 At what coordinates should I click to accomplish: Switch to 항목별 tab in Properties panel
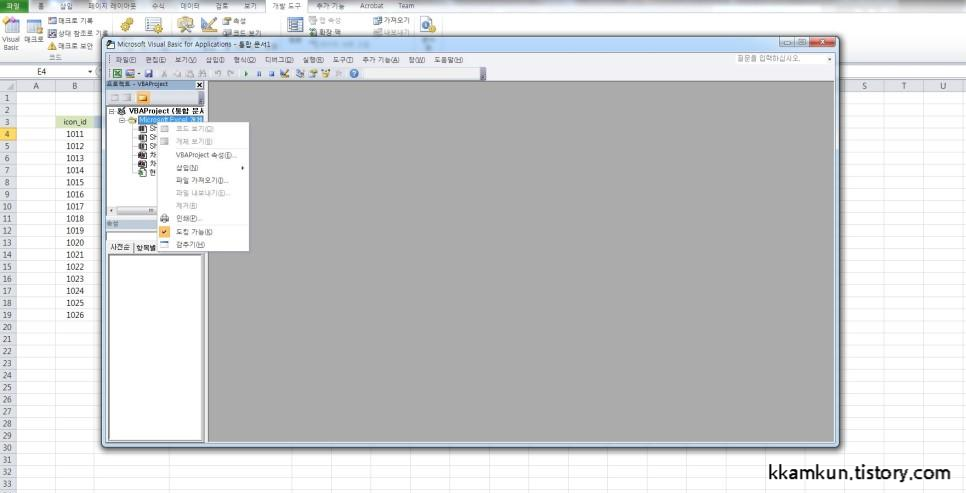coord(146,248)
